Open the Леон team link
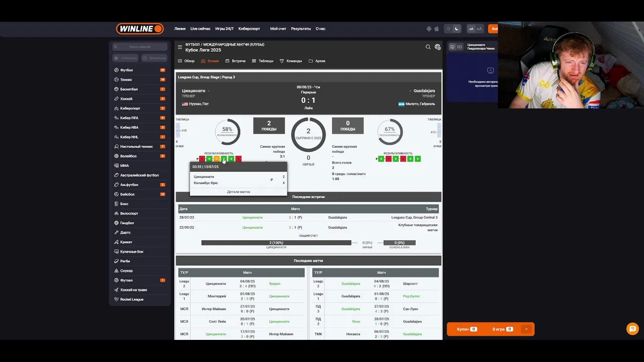Image resolution: width=644 pixels, height=362 pixels. coord(356,321)
